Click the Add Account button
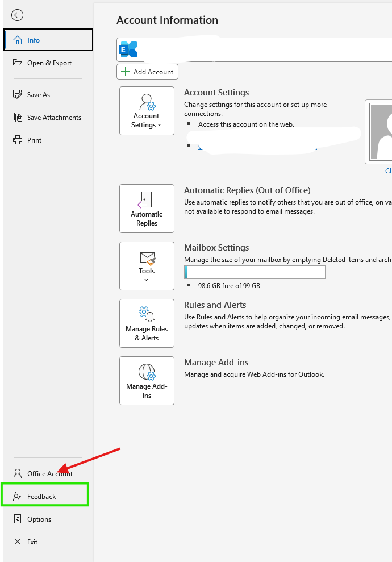The image size is (392, 562). (147, 72)
